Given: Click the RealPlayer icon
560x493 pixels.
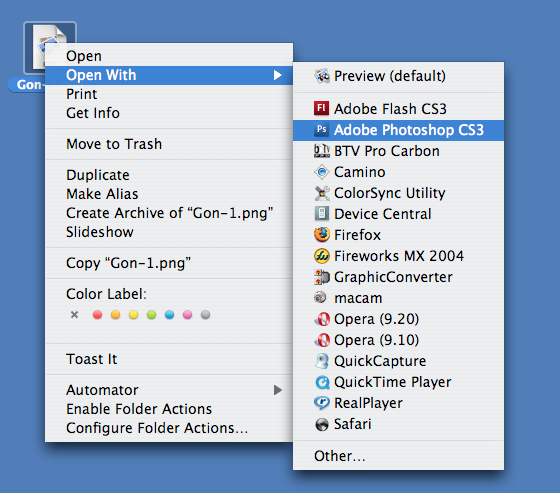Looking at the screenshot, I should coord(322,403).
